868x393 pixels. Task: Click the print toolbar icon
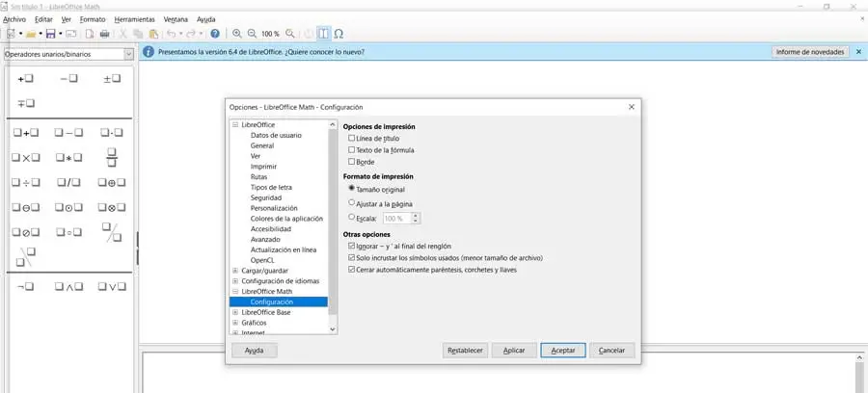104,35
